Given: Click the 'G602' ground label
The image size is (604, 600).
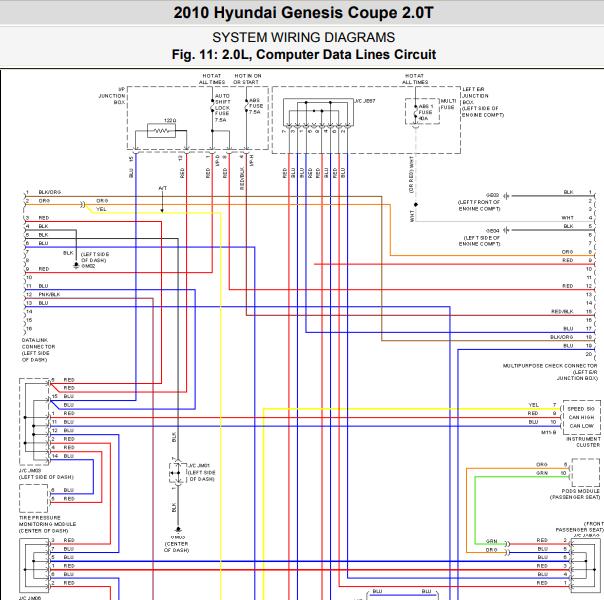Looking at the screenshot, I should coord(492,195).
